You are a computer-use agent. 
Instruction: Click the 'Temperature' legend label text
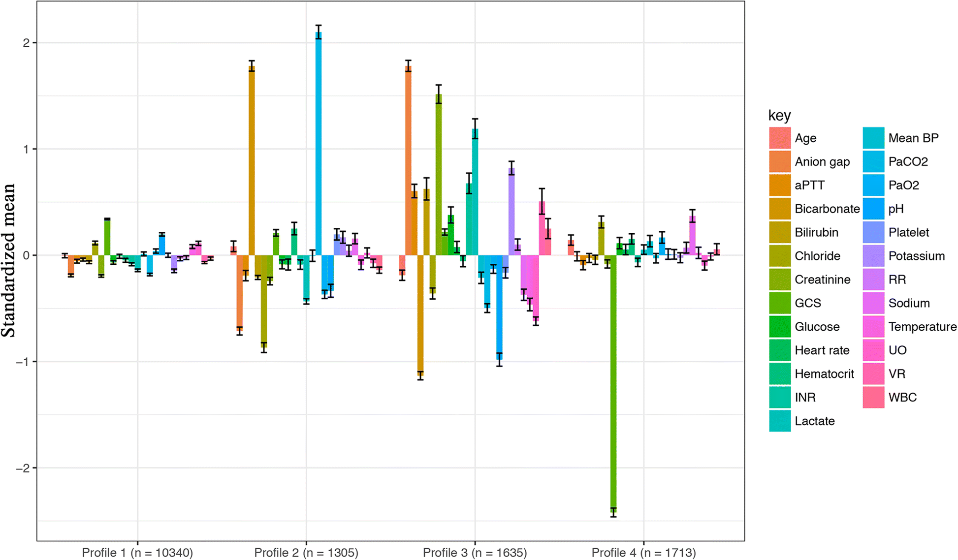coord(923,327)
